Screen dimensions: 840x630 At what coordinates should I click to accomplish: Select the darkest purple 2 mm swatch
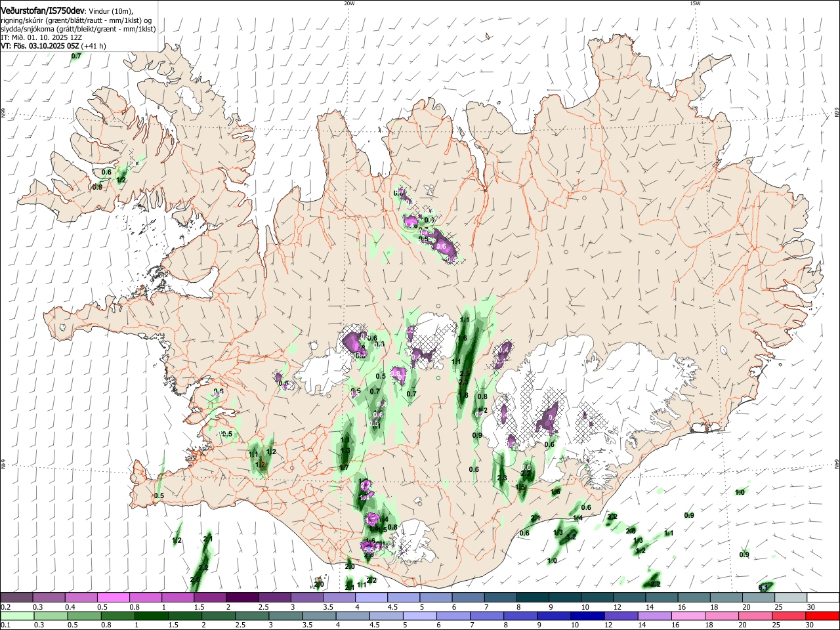[242, 597]
